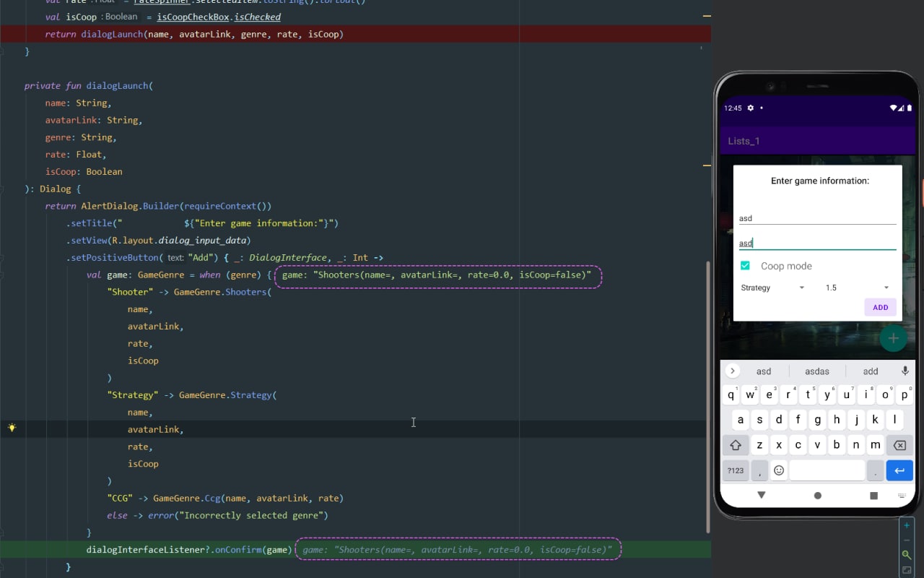
Task: Click the emulator zoom in plus icon
Action: pyautogui.click(x=907, y=525)
